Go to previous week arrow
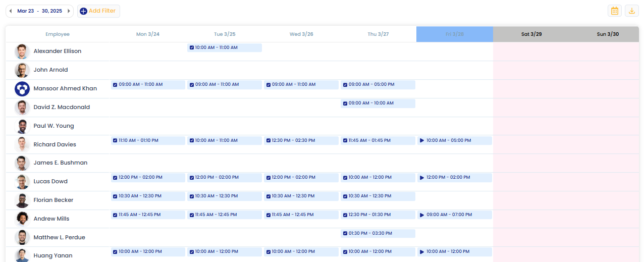Screen dimensions: 644x262 pyautogui.click(x=11, y=11)
